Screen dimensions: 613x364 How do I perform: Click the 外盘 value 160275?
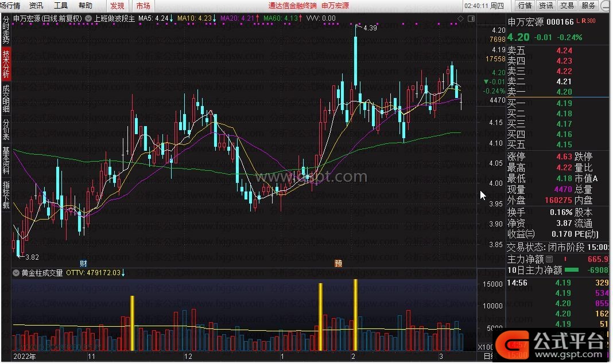point(558,201)
